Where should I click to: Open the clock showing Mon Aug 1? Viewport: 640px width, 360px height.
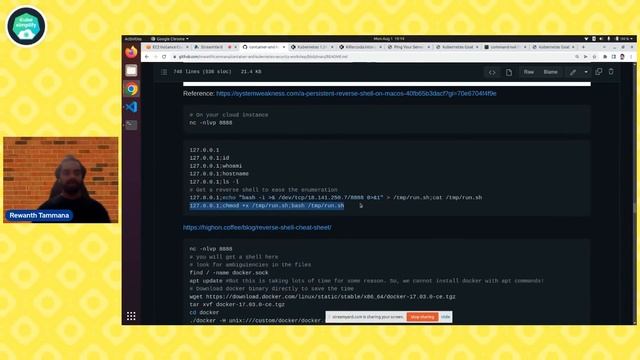point(389,39)
